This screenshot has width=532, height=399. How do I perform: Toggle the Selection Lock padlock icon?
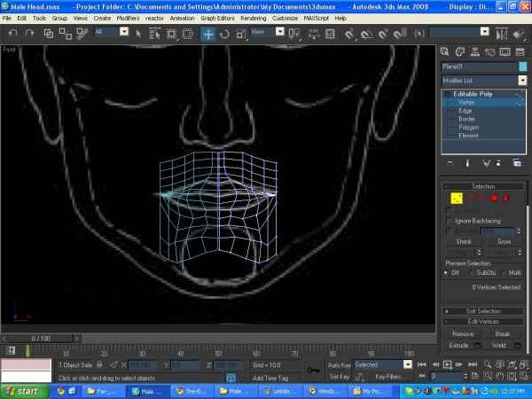click(x=99, y=364)
